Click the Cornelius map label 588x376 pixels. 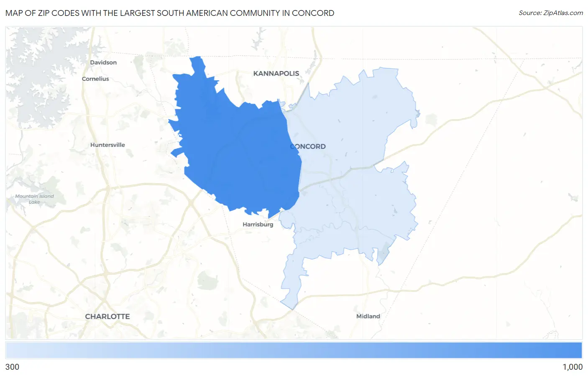pos(95,79)
